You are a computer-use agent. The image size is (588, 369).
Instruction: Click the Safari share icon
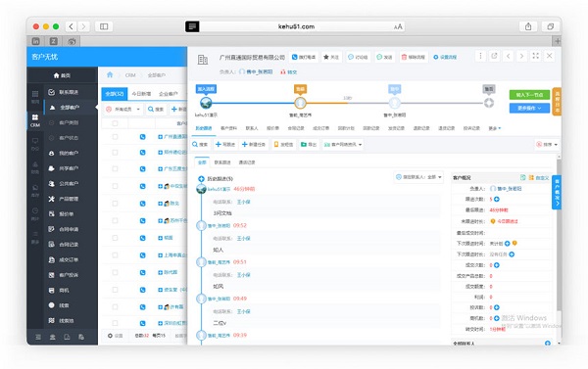(528, 26)
